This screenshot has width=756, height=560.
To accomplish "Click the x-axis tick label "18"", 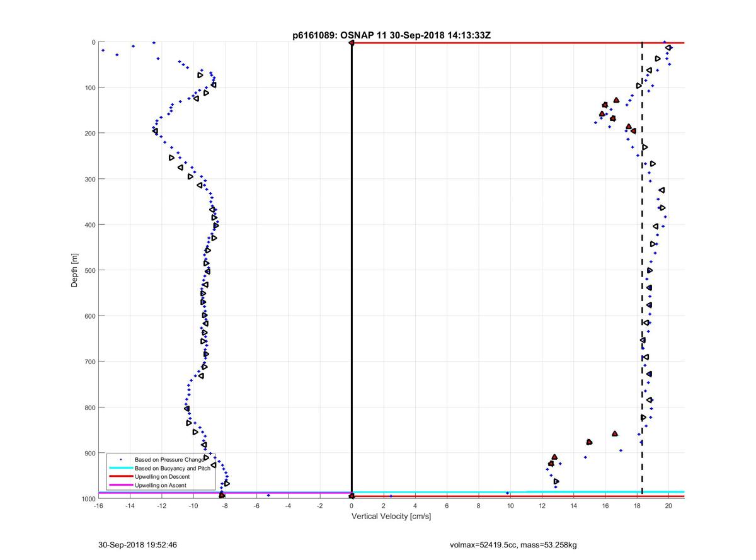I will pyautogui.click(x=637, y=506).
